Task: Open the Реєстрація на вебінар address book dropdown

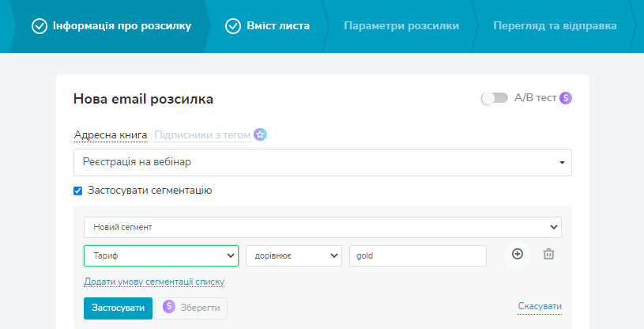Action: tap(322, 162)
